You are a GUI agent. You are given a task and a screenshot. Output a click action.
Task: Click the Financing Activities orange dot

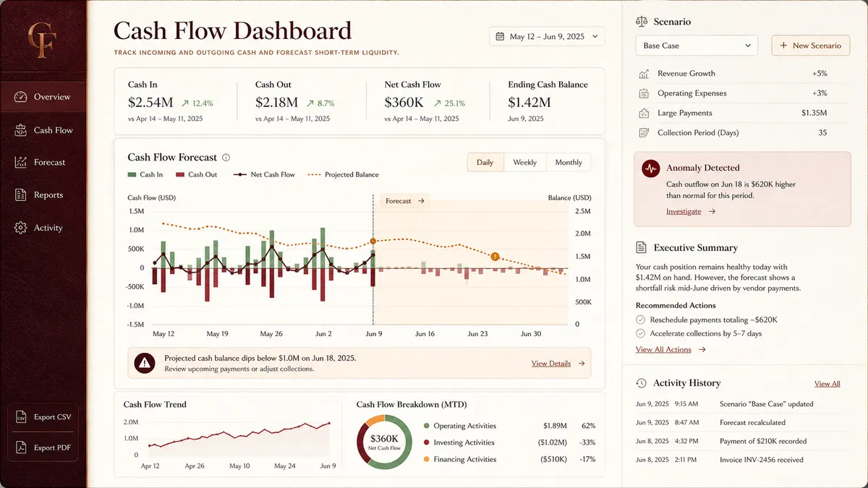point(427,459)
